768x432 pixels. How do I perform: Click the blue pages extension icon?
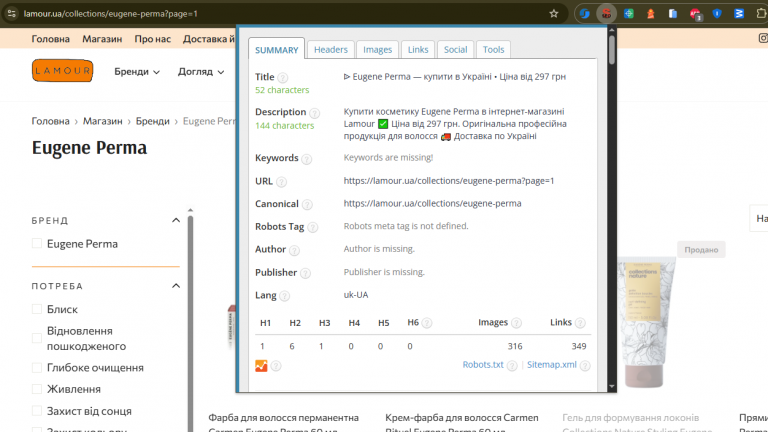673,14
